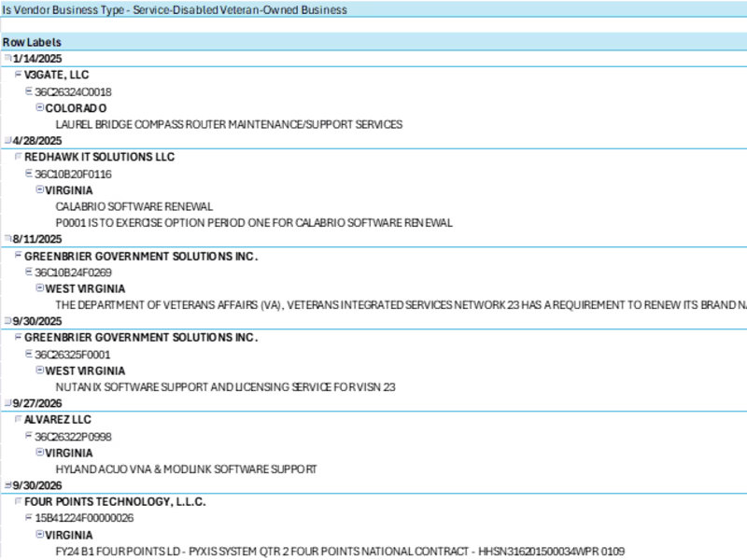Collapse WEST VIRGINIA under 36C26325F0001

[x=40, y=370]
